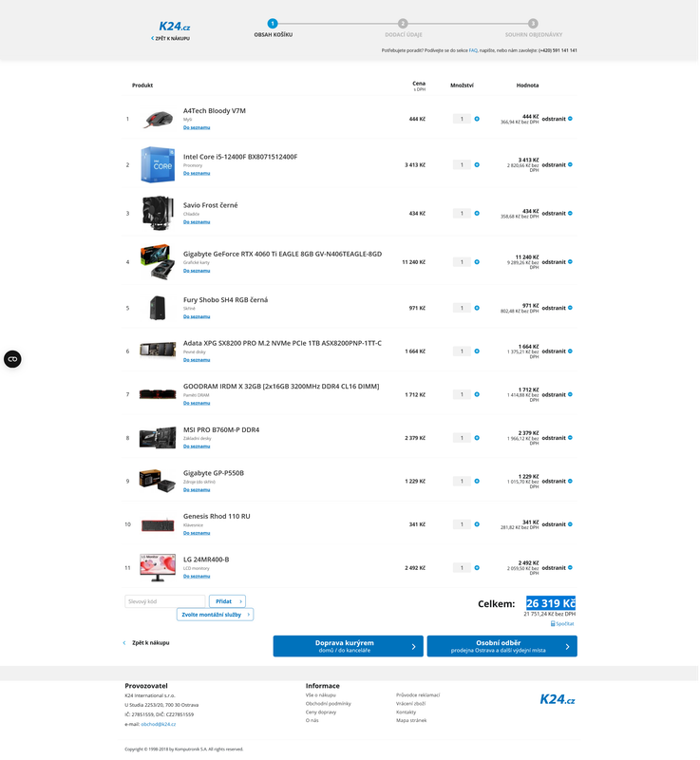Increase quantity of A4Tech Bloody V7M
The width and height of the screenshot is (700, 760).
[478, 119]
